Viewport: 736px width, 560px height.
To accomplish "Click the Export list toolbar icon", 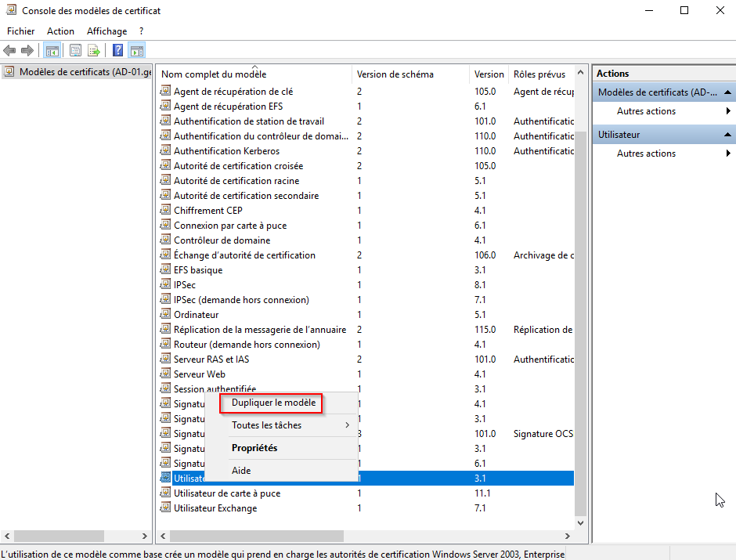I will pos(94,51).
